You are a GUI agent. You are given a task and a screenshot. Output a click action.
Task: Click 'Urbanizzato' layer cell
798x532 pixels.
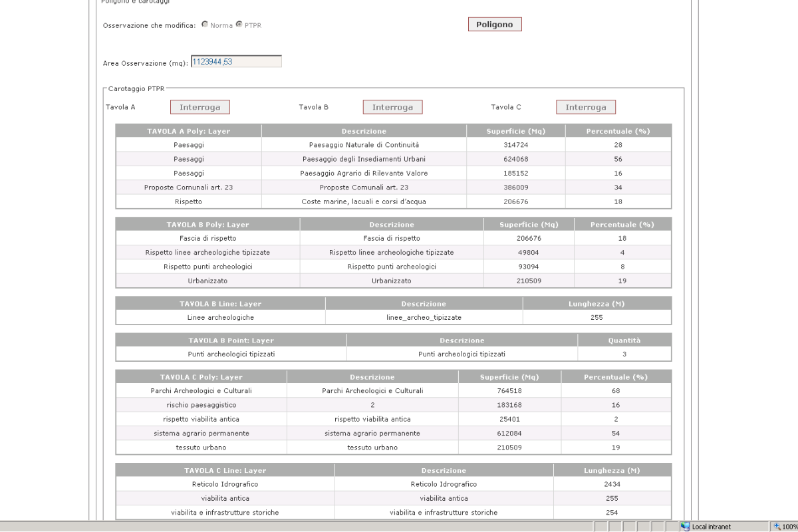208,281
